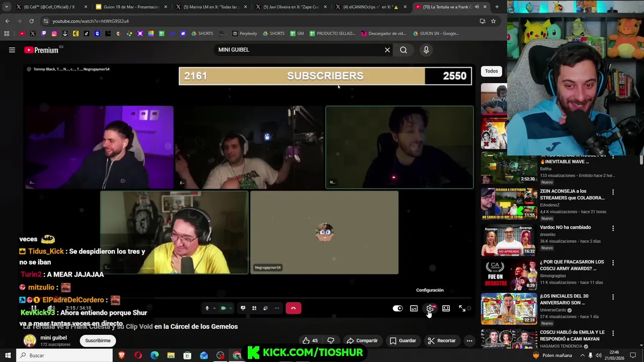This screenshot has width=644, height=362.
Task: Go back to the previous page
Action: [x=7, y=21]
